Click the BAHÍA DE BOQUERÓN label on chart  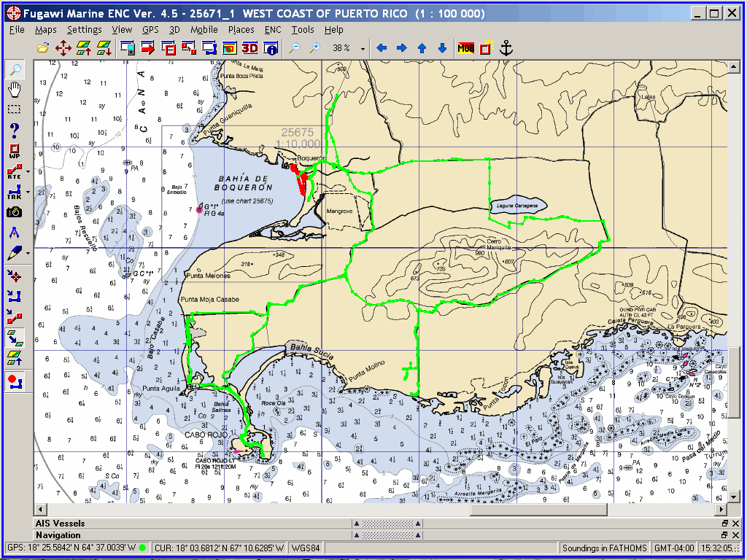[x=243, y=183]
